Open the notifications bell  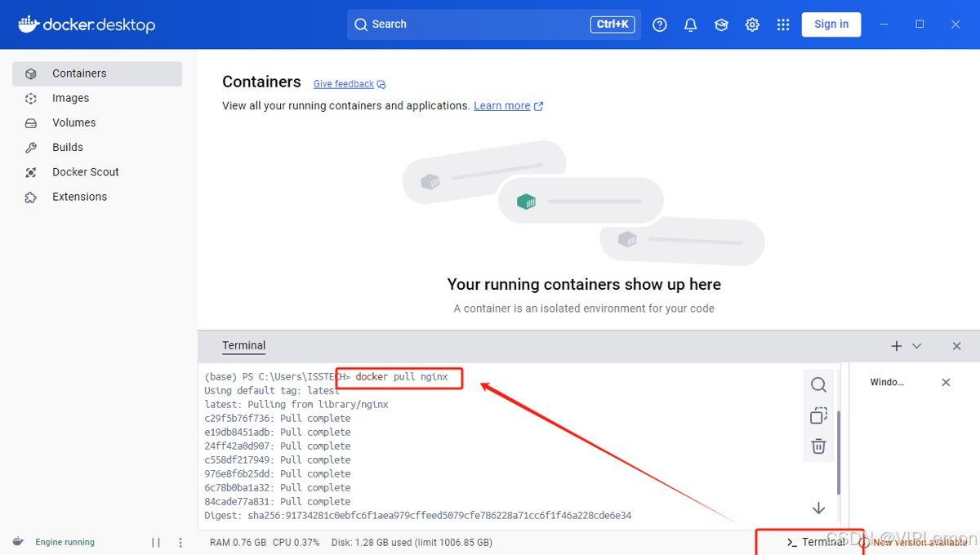691,24
